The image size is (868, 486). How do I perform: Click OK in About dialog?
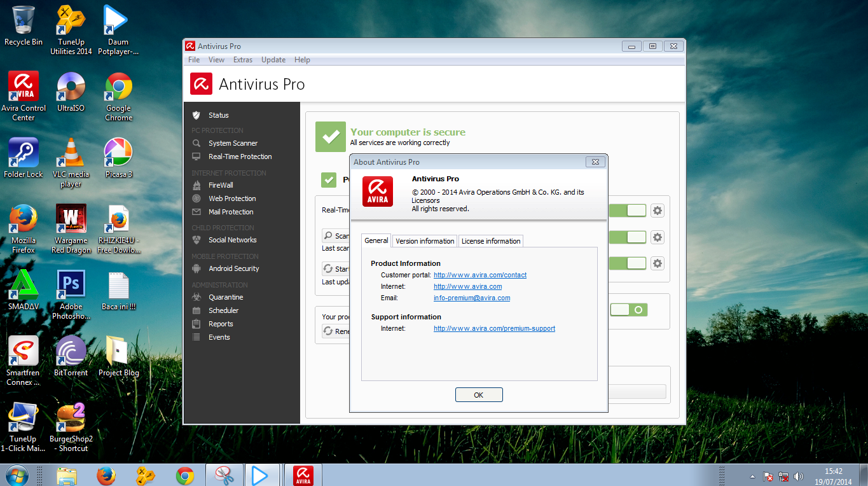[x=479, y=395]
